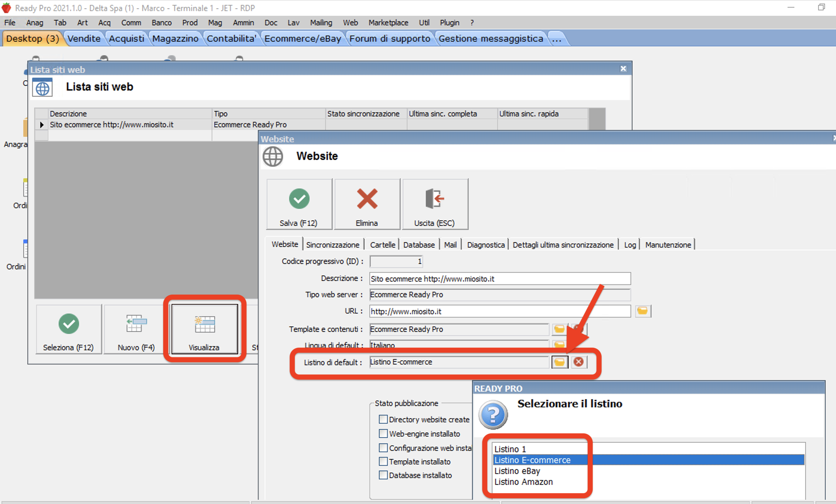
Task: Click Salva (F12) in Website window
Action: tap(299, 204)
